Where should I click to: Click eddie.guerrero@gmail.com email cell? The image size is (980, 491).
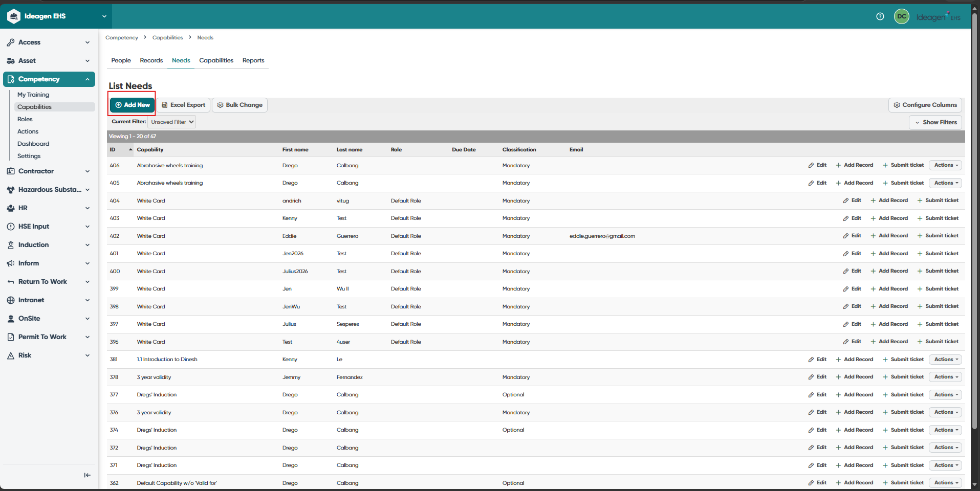point(602,236)
